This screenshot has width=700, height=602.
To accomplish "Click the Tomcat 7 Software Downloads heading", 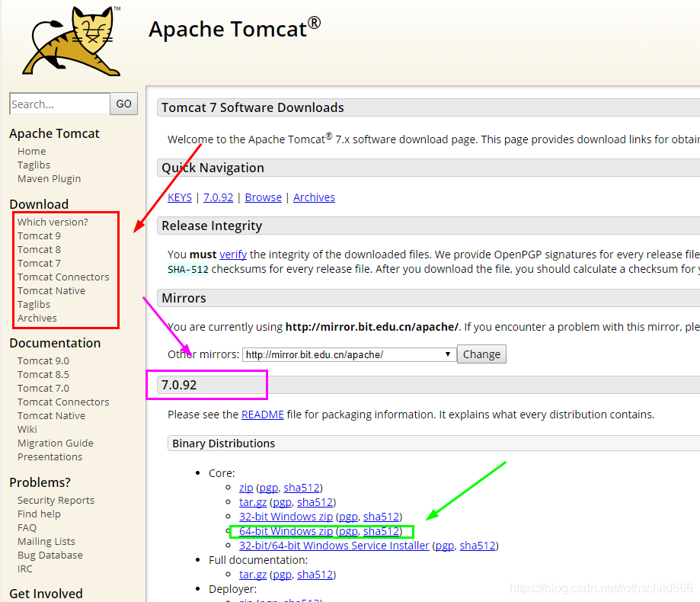I will pyautogui.click(x=253, y=107).
